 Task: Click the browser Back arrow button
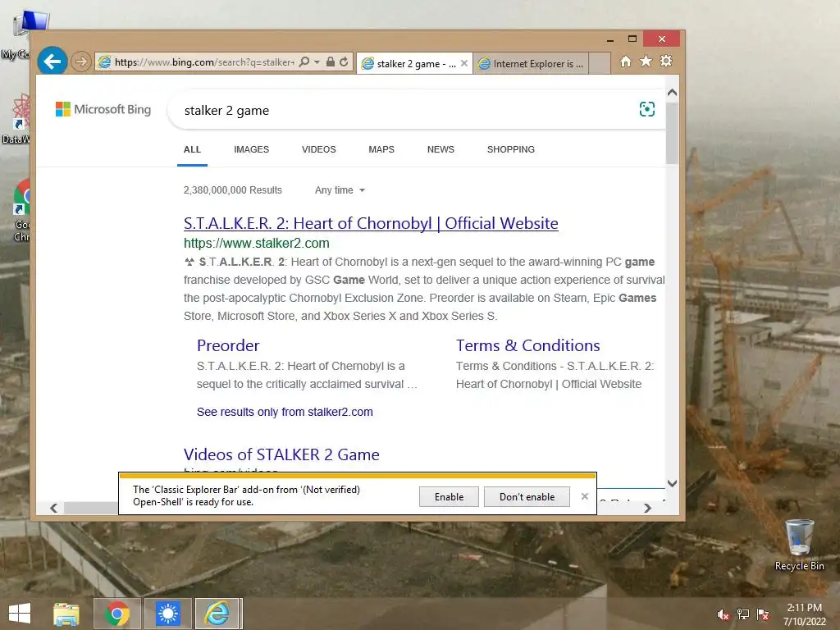[x=52, y=62]
